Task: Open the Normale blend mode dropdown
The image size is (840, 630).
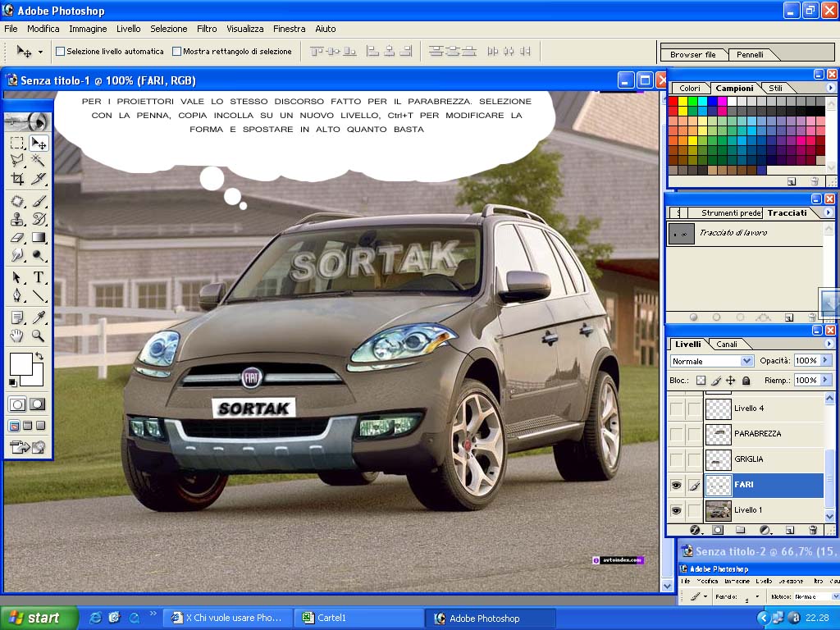Action: tap(712, 361)
